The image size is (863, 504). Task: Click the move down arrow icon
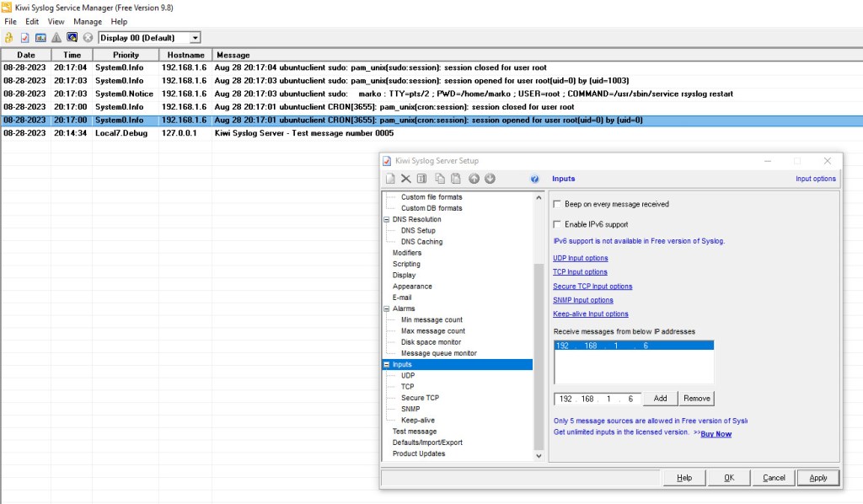tap(490, 179)
